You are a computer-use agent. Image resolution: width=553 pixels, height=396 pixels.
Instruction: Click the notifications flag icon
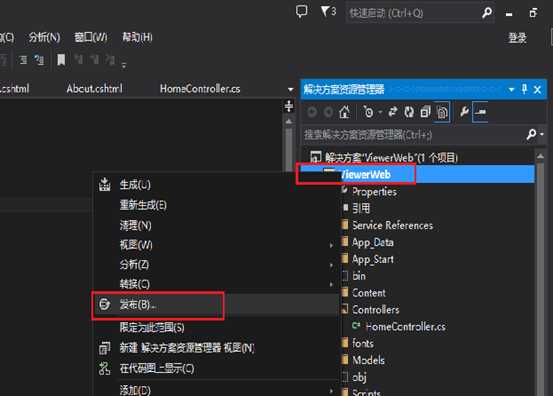(x=328, y=12)
